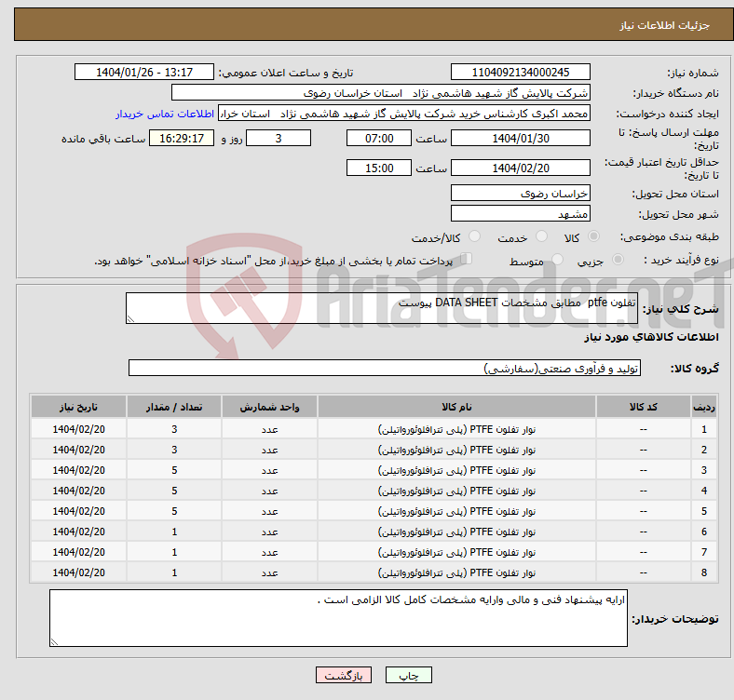Select the جزیی purchase type radio
The width and height of the screenshot is (734, 700).
click(x=618, y=259)
